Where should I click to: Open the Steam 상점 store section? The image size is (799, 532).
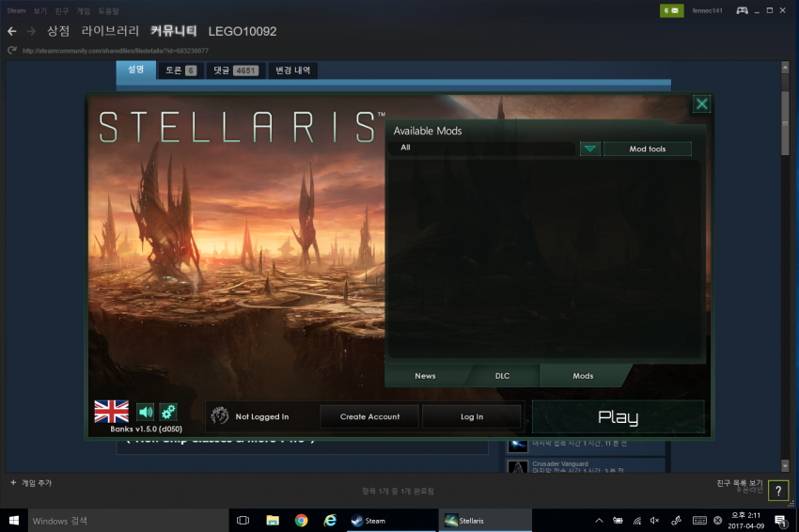[x=58, y=31]
